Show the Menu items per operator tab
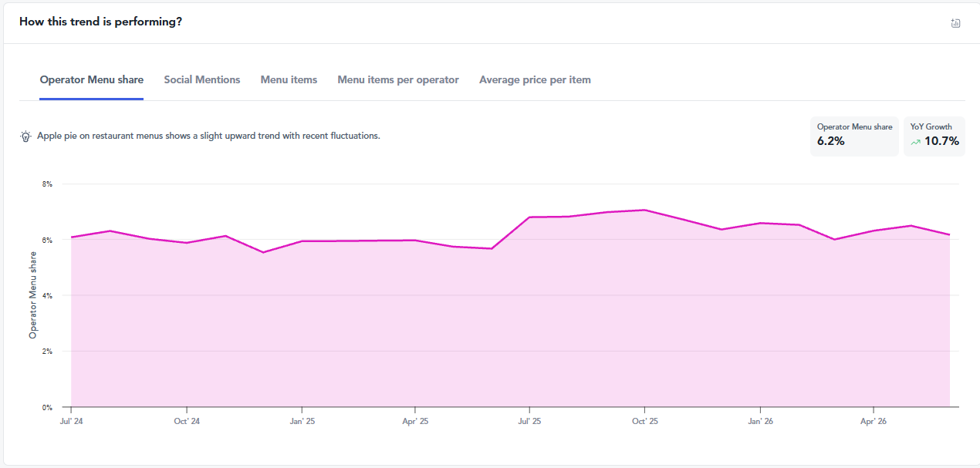980x468 pixels. pyautogui.click(x=398, y=79)
